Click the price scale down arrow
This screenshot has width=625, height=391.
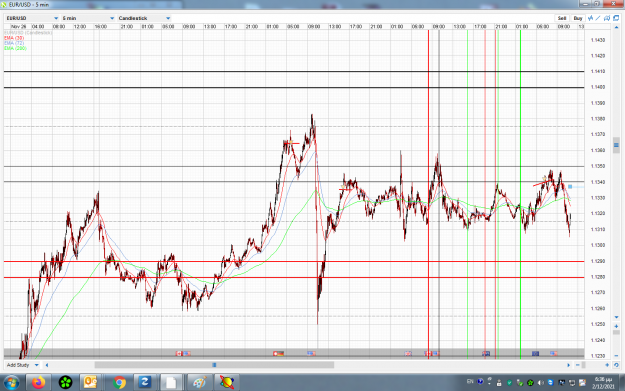coord(616,317)
